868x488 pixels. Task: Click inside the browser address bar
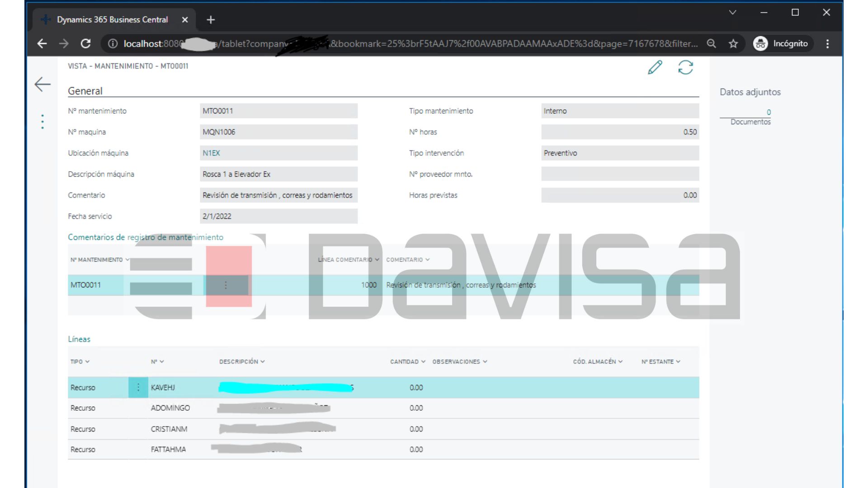[x=407, y=44]
